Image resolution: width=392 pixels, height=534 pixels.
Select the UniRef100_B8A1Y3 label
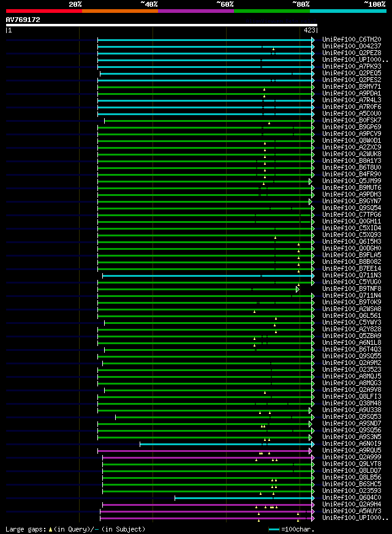(x=352, y=160)
